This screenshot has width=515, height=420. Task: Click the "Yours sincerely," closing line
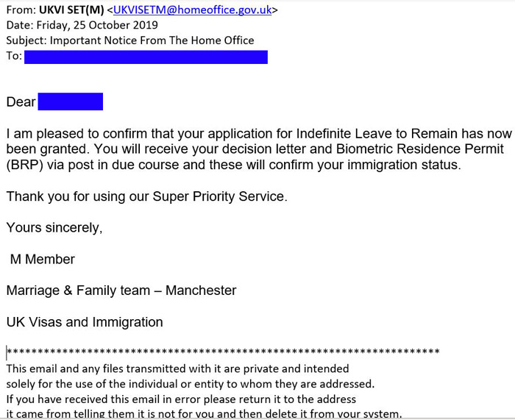pos(54,228)
